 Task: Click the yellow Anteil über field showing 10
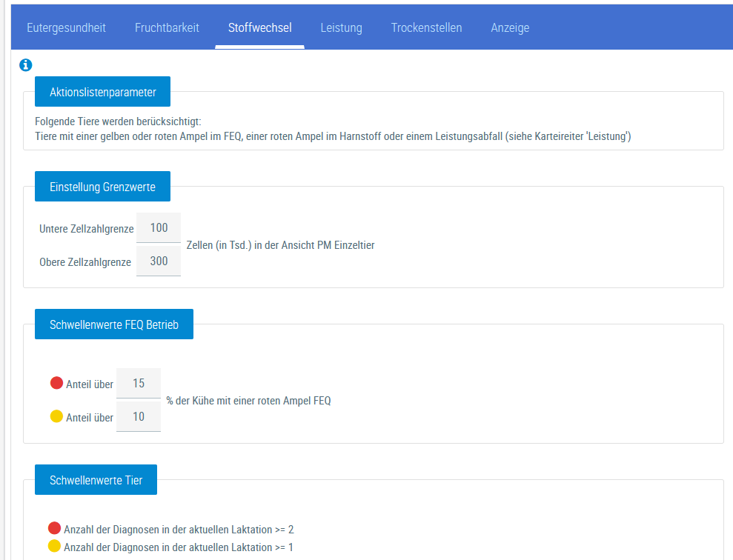pos(139,417)
